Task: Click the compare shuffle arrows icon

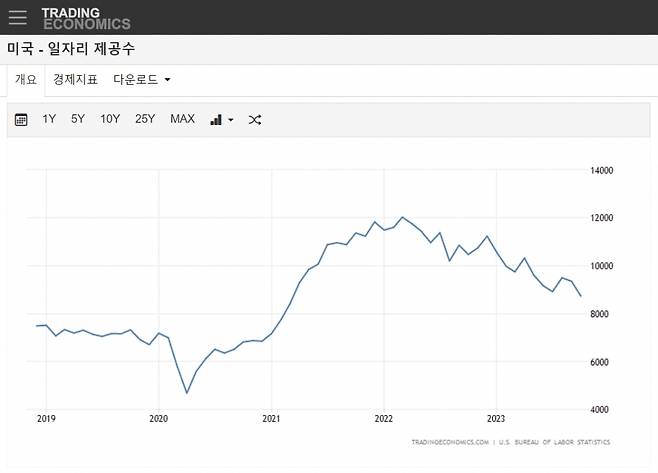Action: pyautogui.click(x=255, y=120)
